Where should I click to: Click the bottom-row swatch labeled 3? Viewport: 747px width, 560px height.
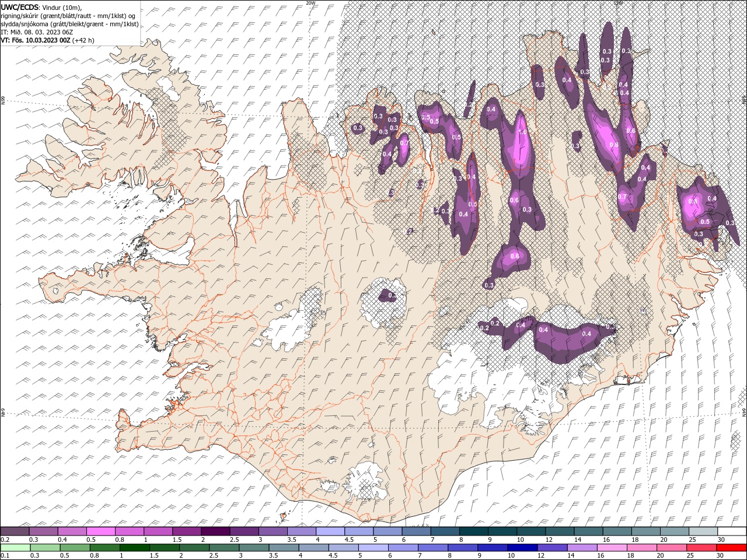(253, 548)
